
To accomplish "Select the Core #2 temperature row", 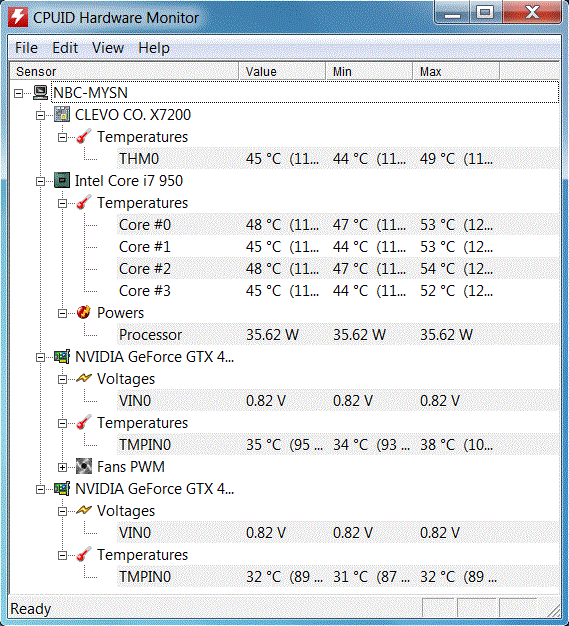I will 338,269.
